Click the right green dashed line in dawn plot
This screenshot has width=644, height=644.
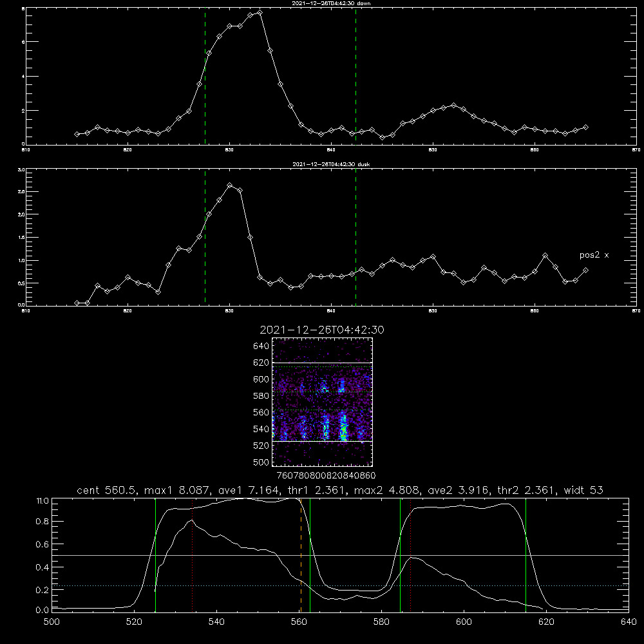(x=355, y=77)
